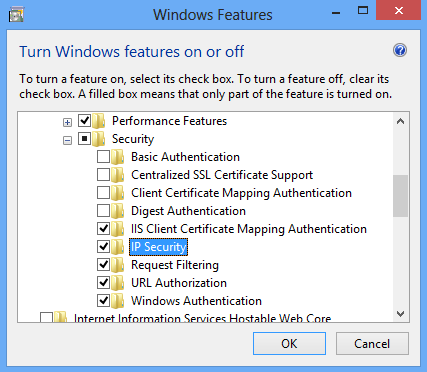The width and height of the screenshot is (427, 372).
Task: Collapse the Security tree node
Action: tap(67, 141)
